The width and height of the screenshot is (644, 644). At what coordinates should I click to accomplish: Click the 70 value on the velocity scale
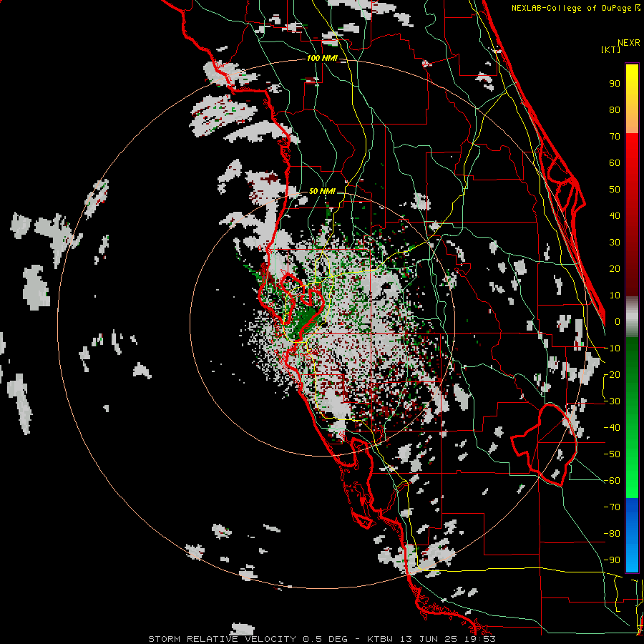pos(615,137)
